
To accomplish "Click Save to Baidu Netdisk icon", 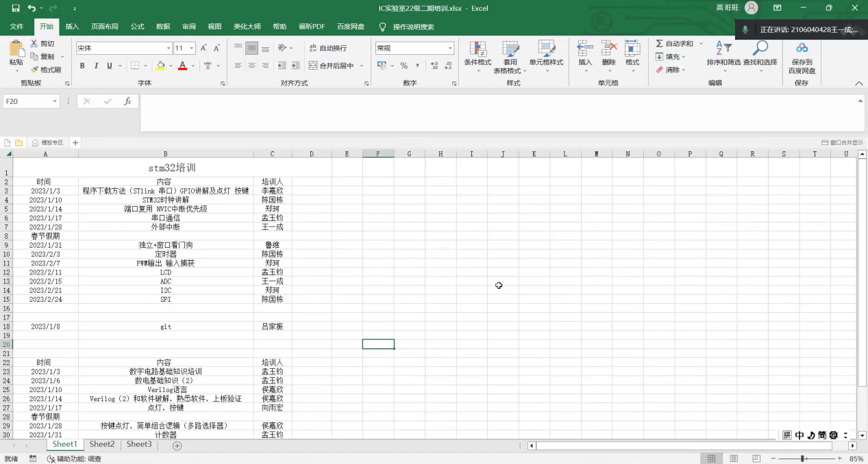I will pos(802,48).
